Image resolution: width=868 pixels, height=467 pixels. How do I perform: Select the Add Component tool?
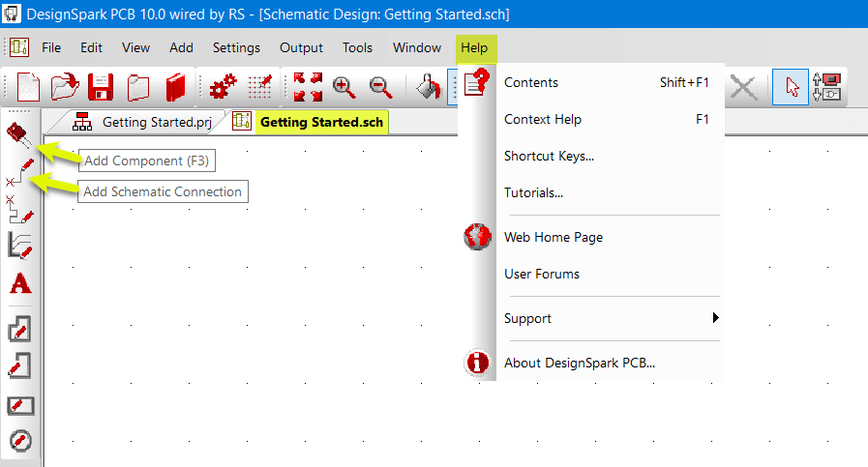click(x=19, y=135)
